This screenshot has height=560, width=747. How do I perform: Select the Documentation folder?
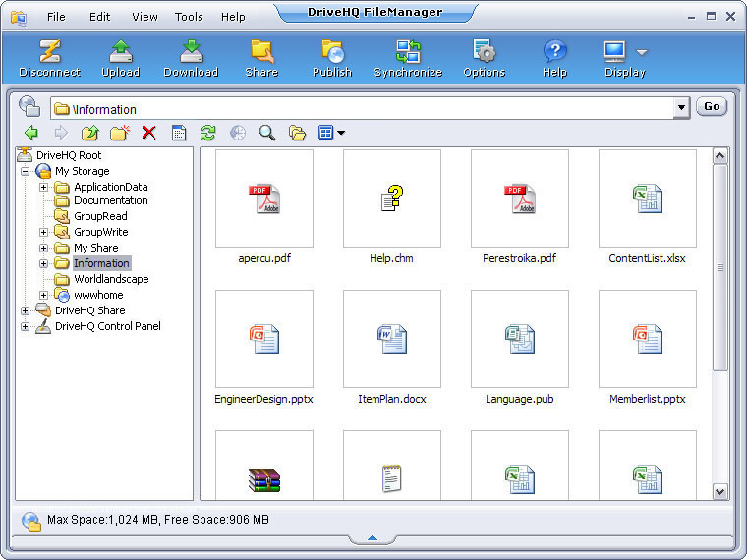(x=110, y=200)
